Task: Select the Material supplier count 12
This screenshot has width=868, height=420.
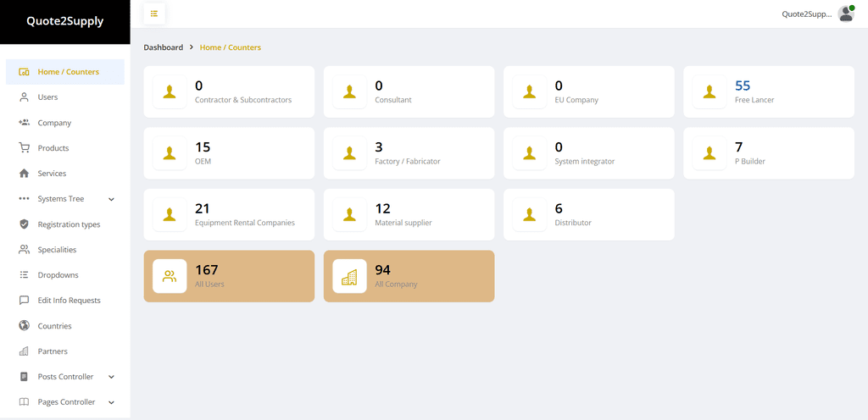Action: click(382, 208)
